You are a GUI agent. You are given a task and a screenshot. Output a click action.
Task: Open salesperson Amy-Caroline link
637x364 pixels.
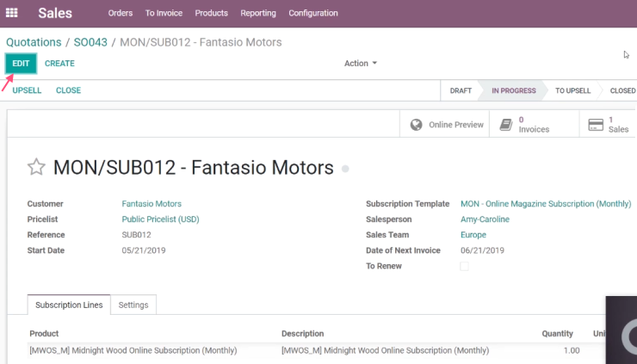pos(485,219)
